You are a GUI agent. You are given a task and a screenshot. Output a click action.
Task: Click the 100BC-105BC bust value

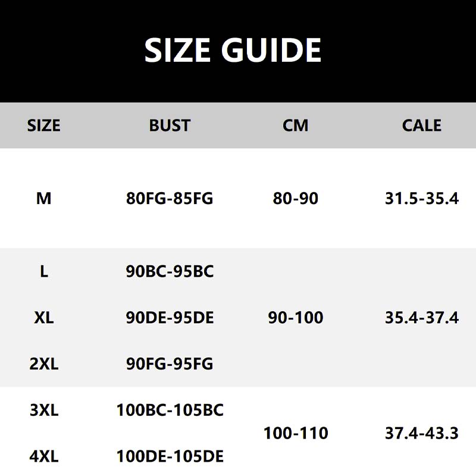[x=170, y=410]
